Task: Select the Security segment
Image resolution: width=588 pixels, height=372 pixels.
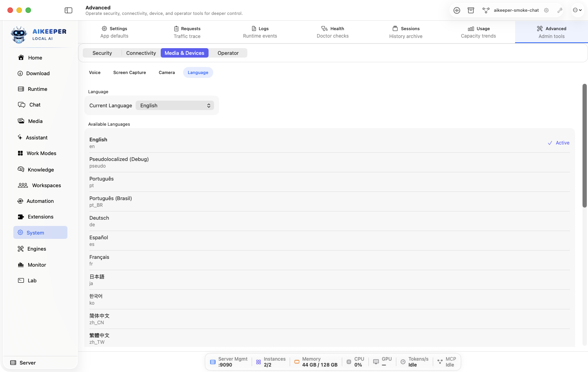Action: pyautogui.click(x=102, y=53)
